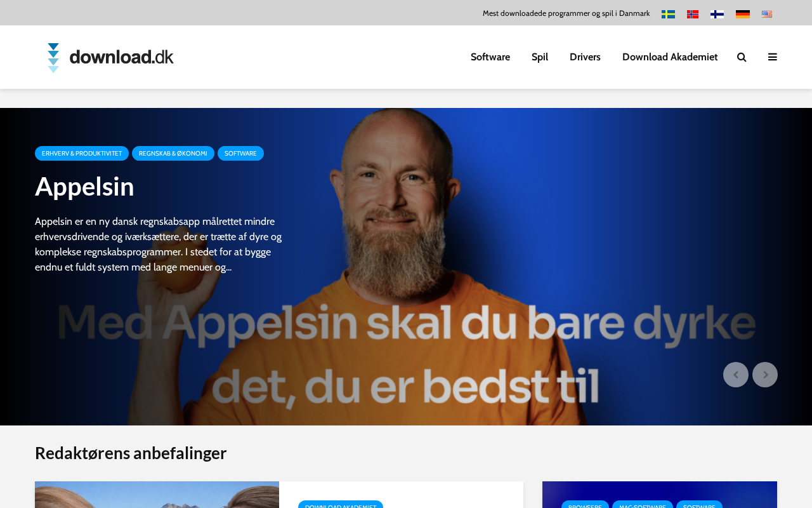Click the download.dk logo
812x508 pixels.
click(110, 58)
